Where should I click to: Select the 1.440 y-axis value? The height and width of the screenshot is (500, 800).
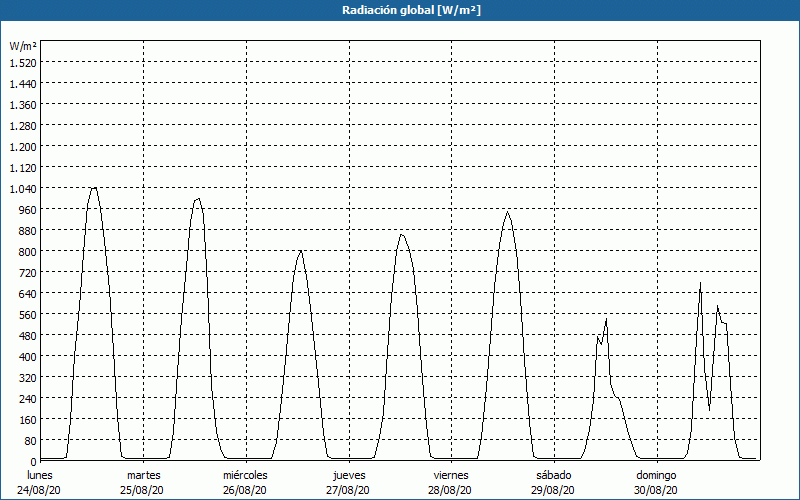(x=23, y=84)
